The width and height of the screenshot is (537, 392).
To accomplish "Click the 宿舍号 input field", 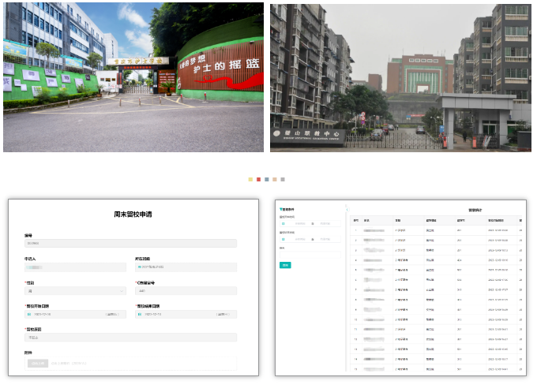I will point(186,291).
